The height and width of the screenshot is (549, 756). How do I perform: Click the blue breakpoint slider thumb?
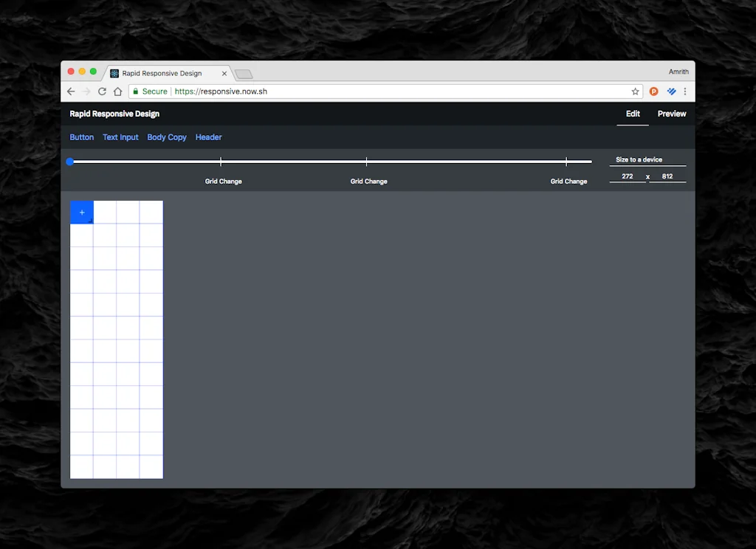click(70, 162)
